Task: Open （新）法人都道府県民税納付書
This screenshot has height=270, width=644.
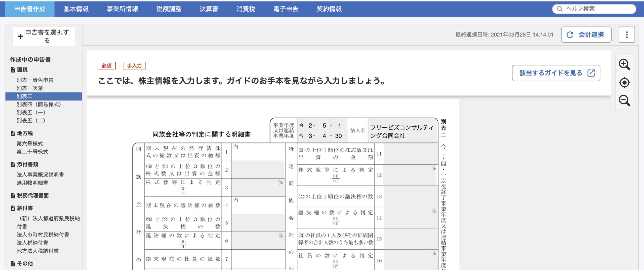Action: pos(48,222)
